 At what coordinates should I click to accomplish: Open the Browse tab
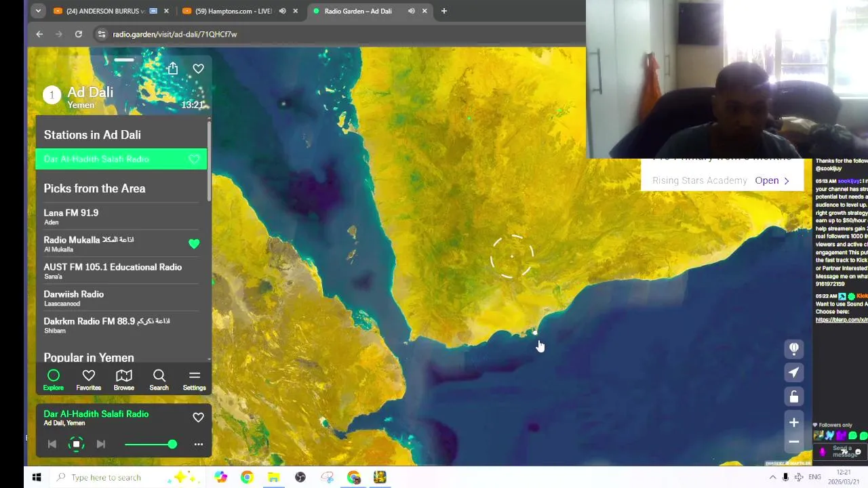[124, 380]
